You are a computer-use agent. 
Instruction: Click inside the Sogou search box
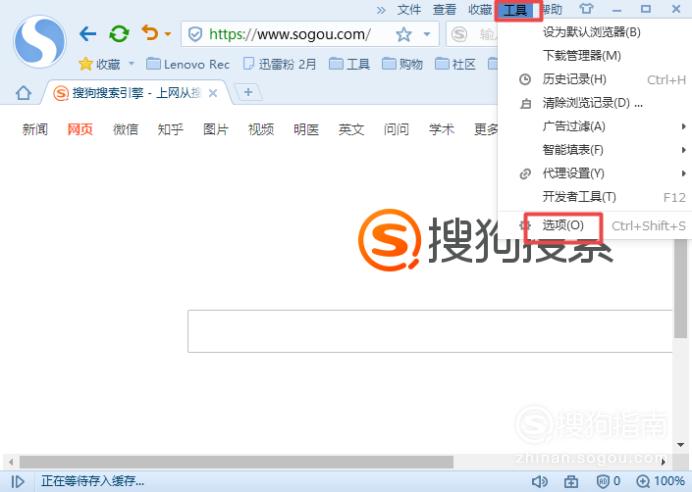(x=430, y=331)
